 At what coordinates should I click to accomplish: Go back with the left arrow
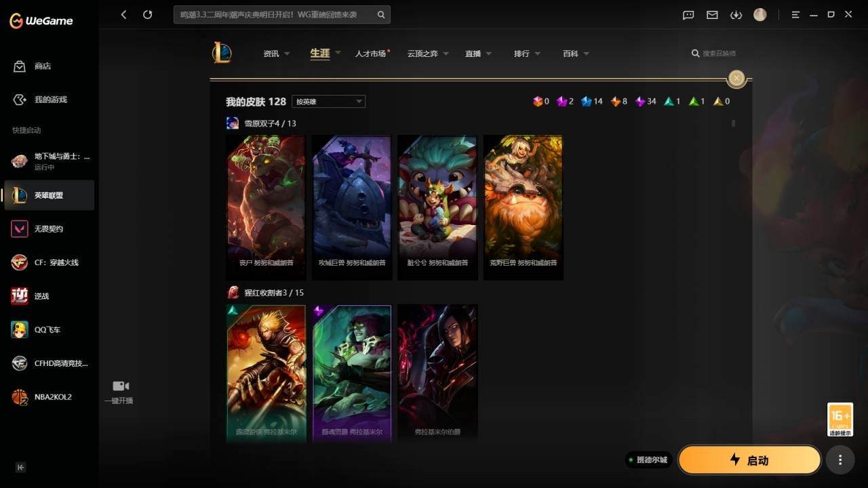[123, 14]
